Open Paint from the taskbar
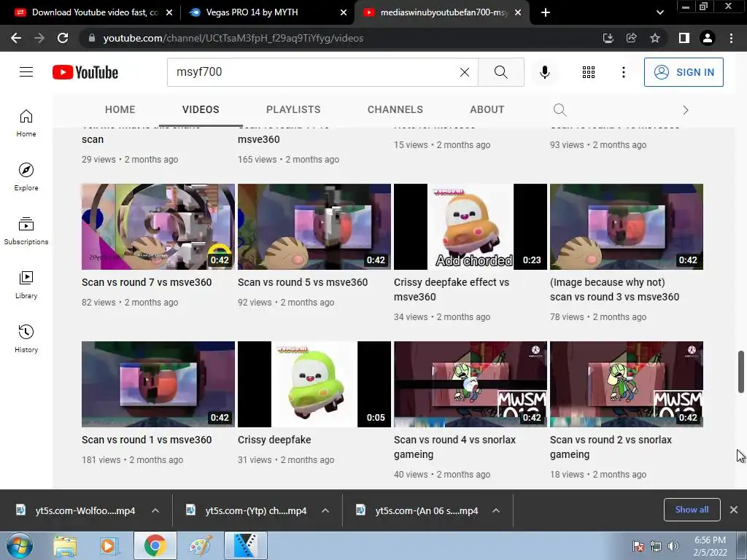The width and height of the screenshot is (747, 560). click(x=200, y=545)
